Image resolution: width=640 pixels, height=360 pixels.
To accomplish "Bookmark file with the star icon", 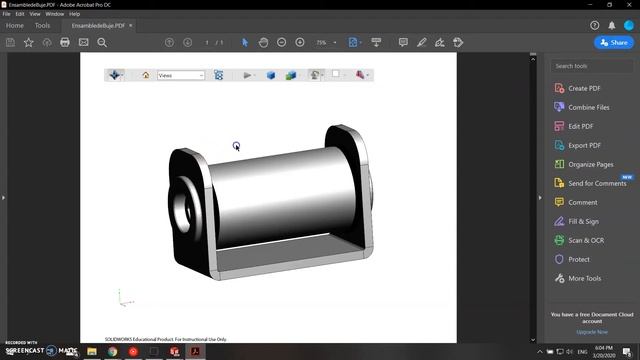I will [29, 42].
